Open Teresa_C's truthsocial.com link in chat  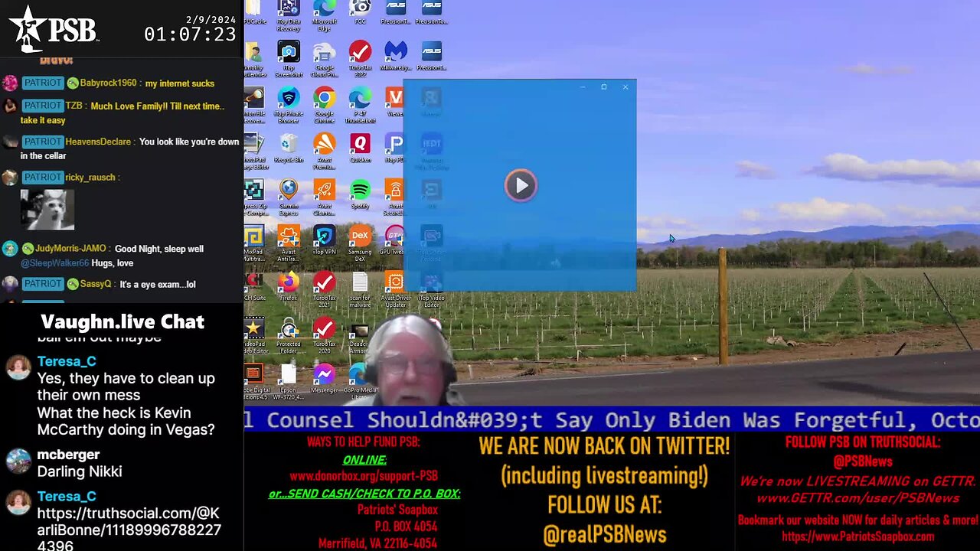point(129,530)
